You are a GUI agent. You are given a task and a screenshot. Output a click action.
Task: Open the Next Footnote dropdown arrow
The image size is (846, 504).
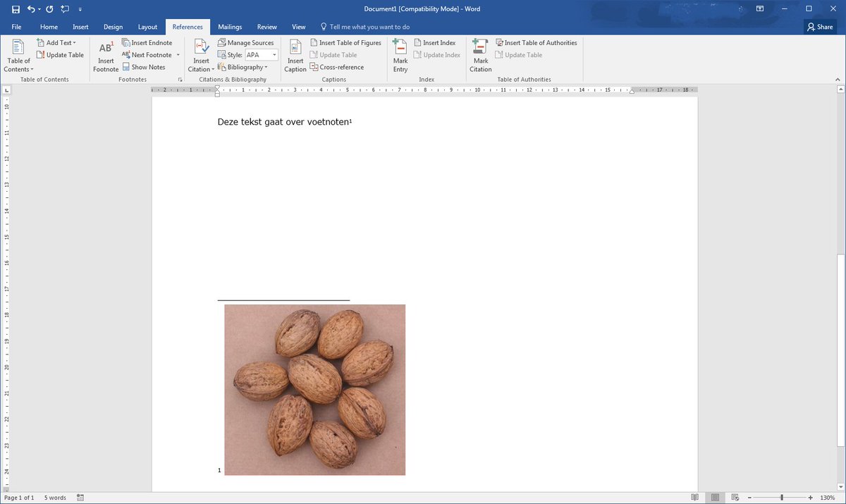[178, 55]
